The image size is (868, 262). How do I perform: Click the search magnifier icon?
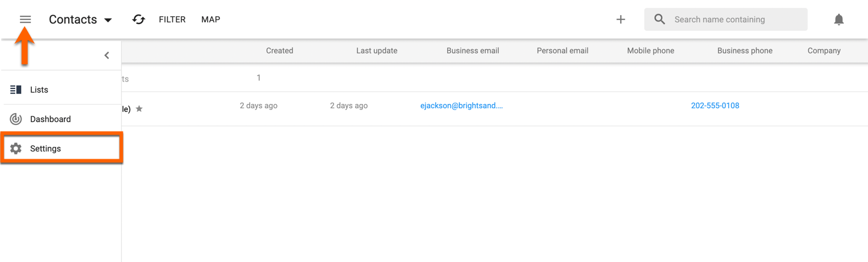coord(660,19)
